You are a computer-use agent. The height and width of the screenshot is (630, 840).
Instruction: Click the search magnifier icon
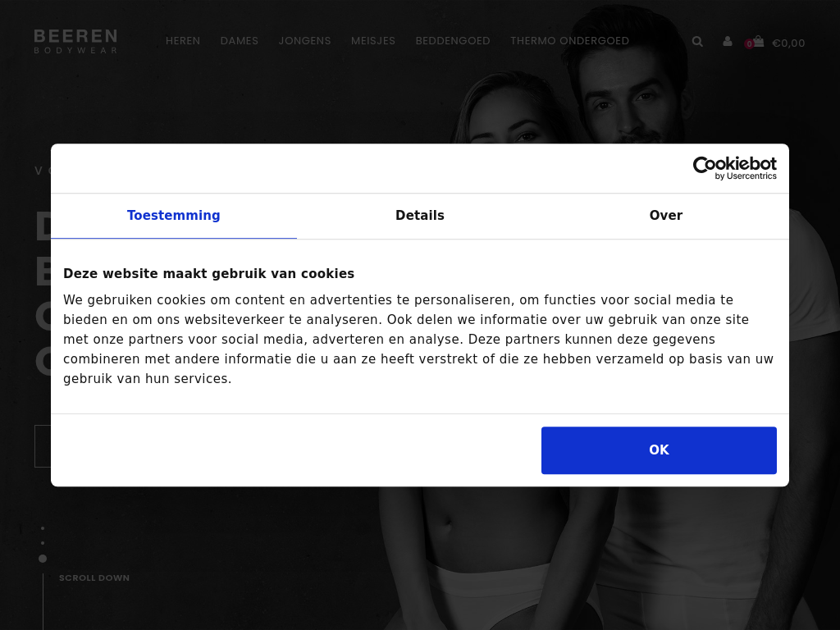697,41
